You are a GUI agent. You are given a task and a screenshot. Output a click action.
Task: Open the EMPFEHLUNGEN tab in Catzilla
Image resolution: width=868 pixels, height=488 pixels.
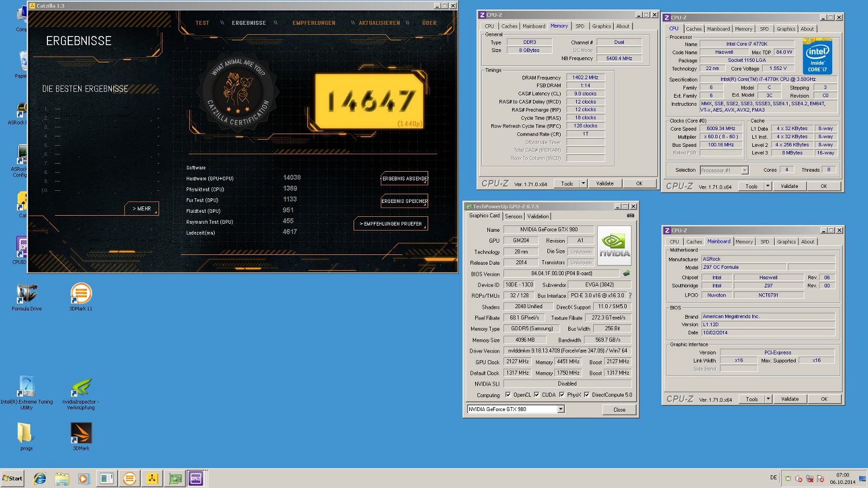pyautogui.click(x=314, y=23)
